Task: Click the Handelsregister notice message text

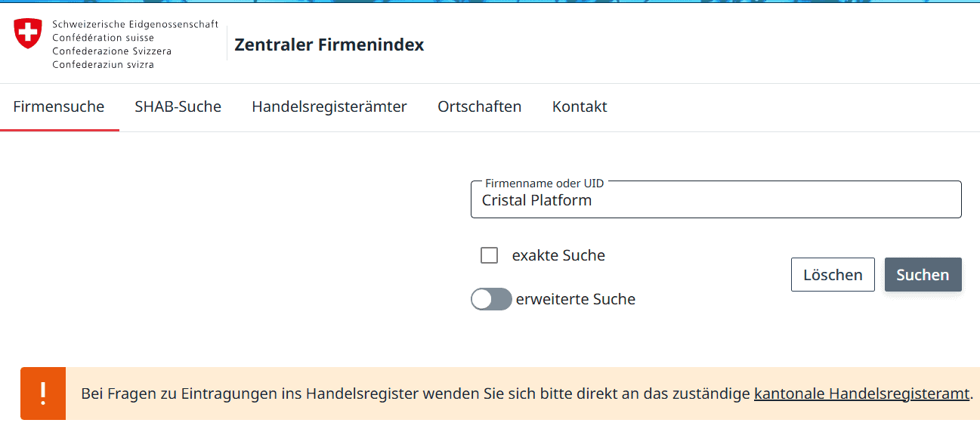Action: coord(416,394)
